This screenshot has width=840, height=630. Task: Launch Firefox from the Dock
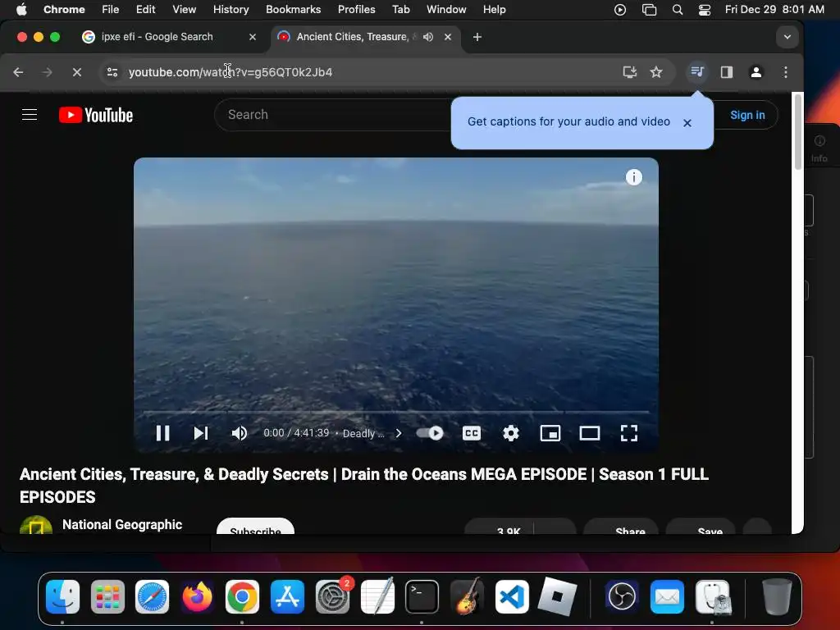pyautogui.click(x=197, y=596)
